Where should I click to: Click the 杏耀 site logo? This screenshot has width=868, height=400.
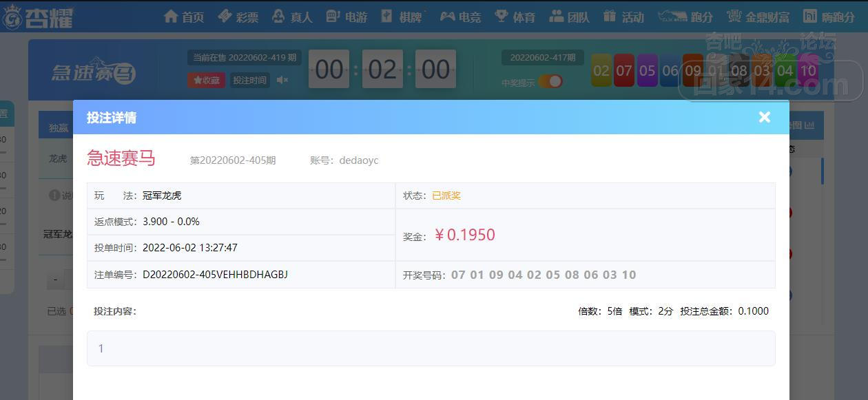tap(39, 17)
